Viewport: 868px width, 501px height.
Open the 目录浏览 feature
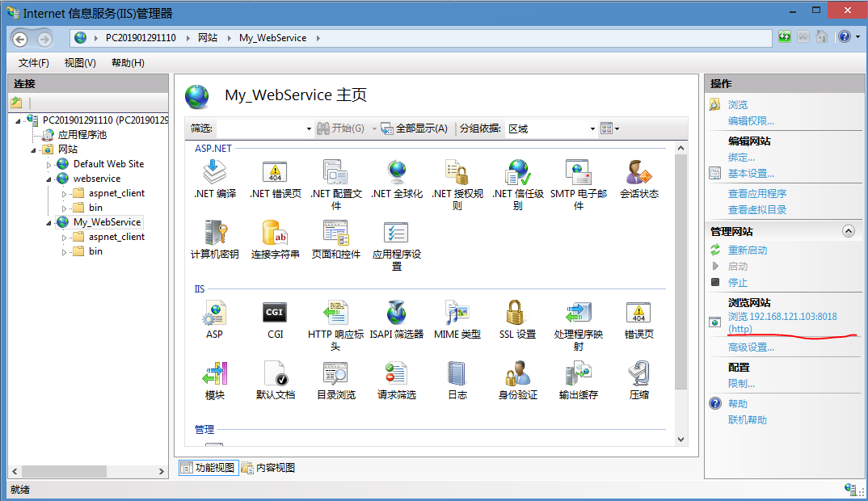[336, 381]
